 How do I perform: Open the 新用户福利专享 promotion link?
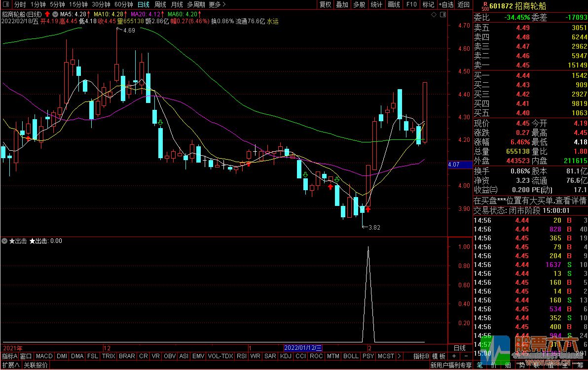pyautogui.click(x=451, y=365)
